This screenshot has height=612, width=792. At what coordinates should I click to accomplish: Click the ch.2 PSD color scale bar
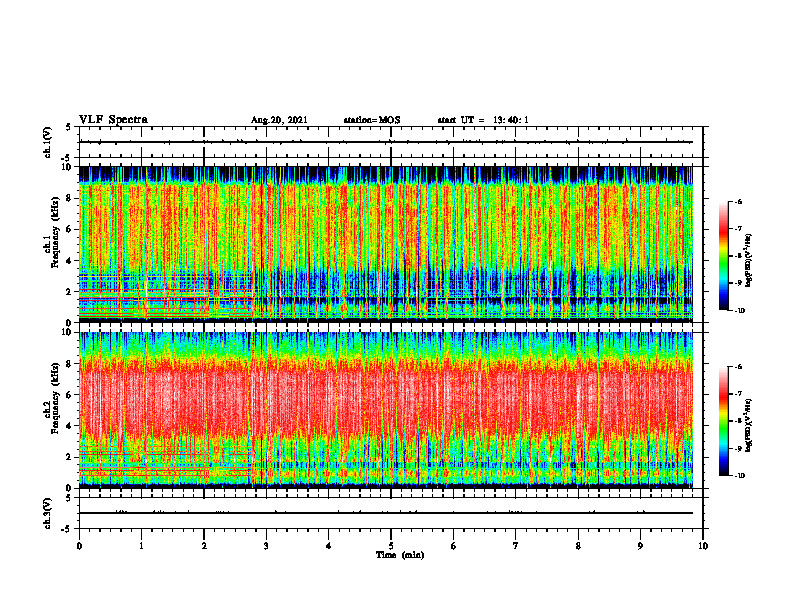pyautogui.click(x=723, y=421)
